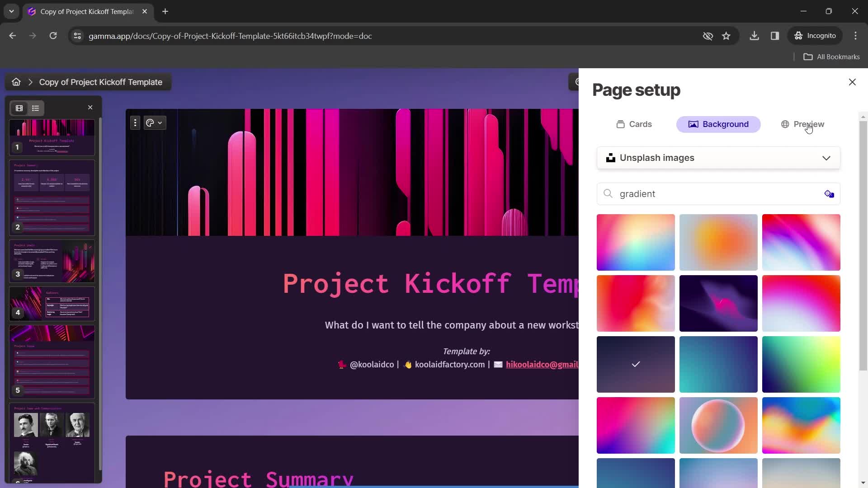Image resolution: width=868 pixels, height=488 pixels.
Task: Switch to the Cards tab
Action: pyautogui.click(x=634, y=124)
